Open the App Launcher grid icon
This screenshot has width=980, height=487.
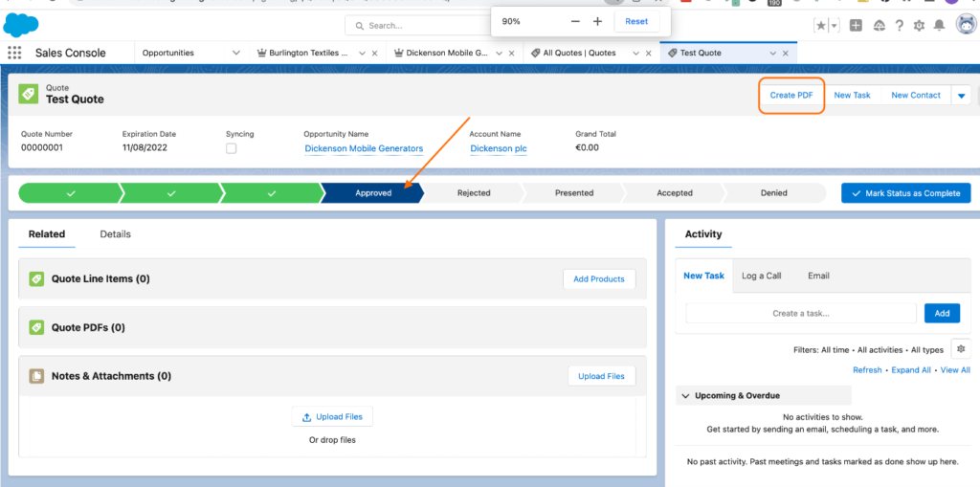14,53
